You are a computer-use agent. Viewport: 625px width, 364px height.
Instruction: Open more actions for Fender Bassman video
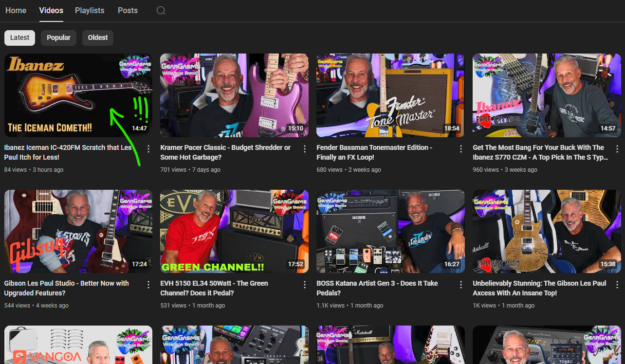(461, 148)
